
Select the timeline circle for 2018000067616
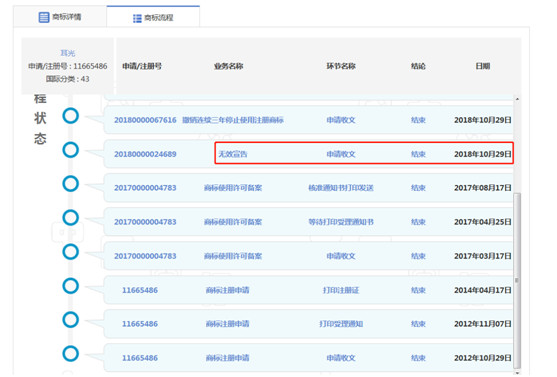click(71, 116)
